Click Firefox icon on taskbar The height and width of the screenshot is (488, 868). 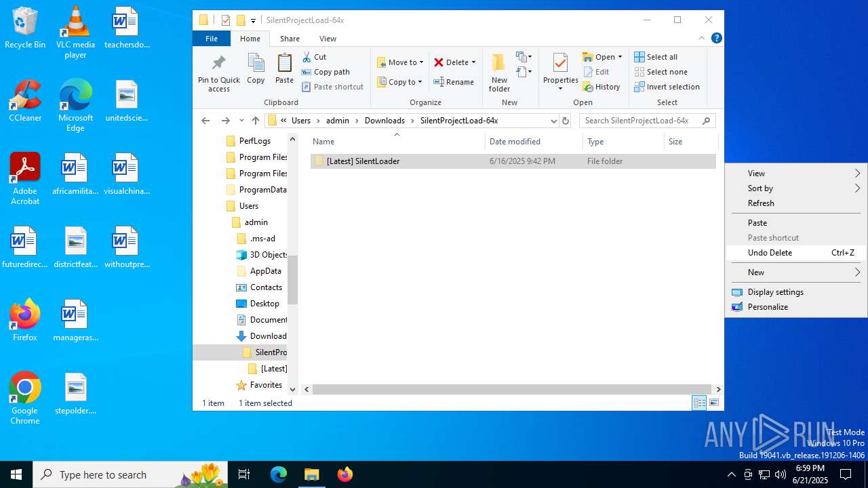(345, 474)
